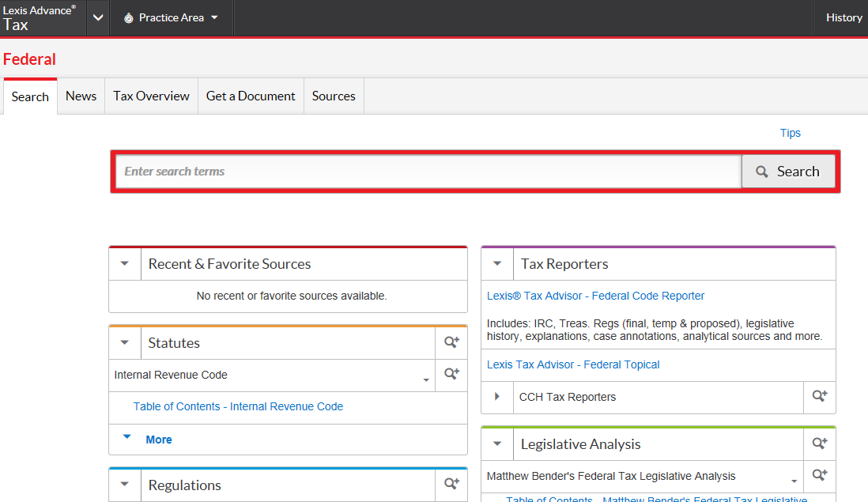
Task: Open the Get a Document tab
Action: [251, 96]
